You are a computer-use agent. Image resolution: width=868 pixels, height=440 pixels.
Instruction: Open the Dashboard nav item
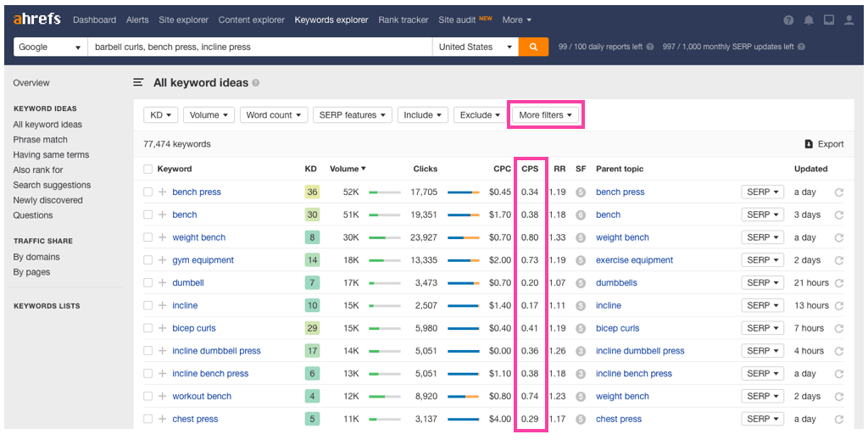pyautogui.click(x=95, y=20)
